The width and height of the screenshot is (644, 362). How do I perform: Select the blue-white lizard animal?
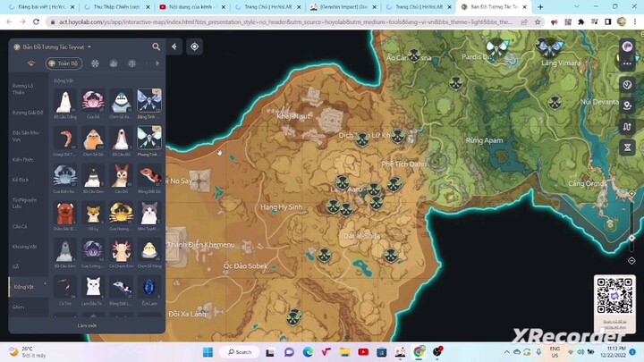[121, 288]
